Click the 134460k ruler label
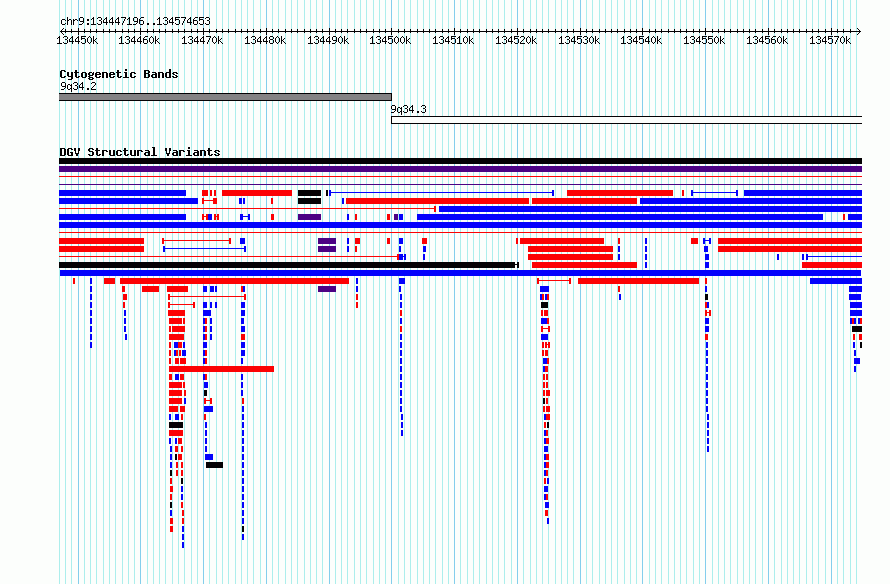 [x=139, y=41]
